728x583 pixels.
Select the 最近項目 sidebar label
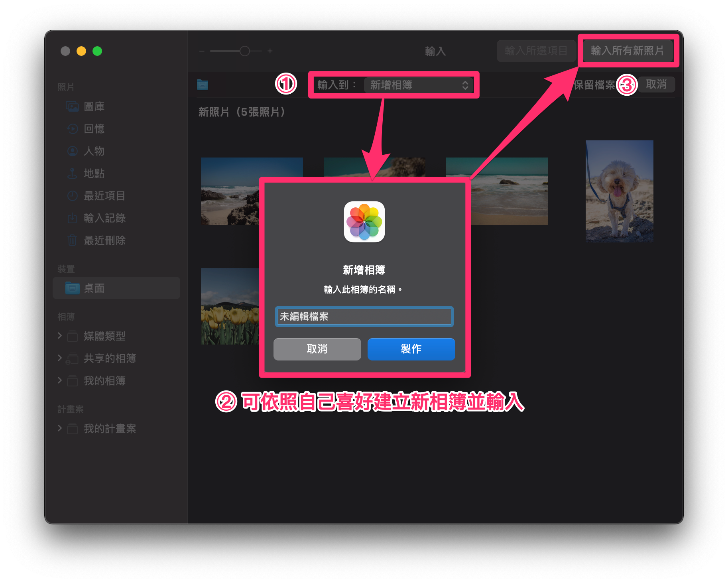point(104,196)
